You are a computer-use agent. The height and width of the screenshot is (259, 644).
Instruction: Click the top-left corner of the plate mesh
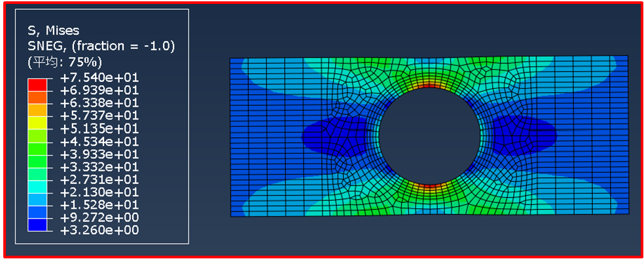click(x=230, y=59)
